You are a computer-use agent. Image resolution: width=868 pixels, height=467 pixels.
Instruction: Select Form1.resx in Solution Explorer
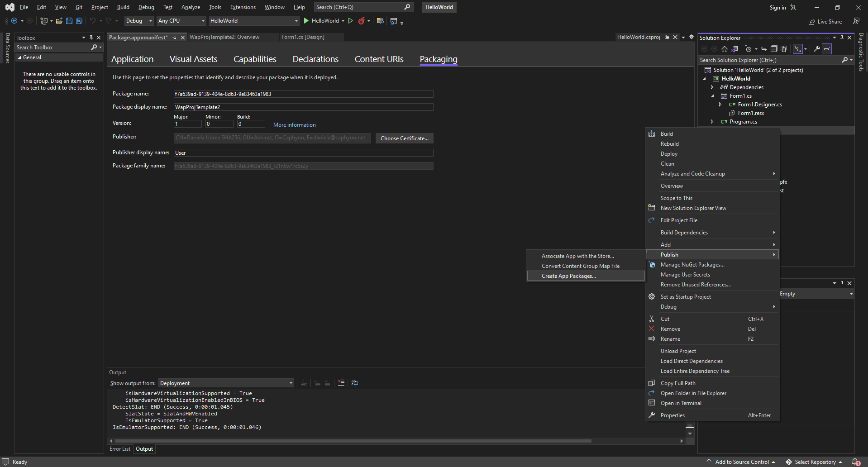click(x=751, y=113)
